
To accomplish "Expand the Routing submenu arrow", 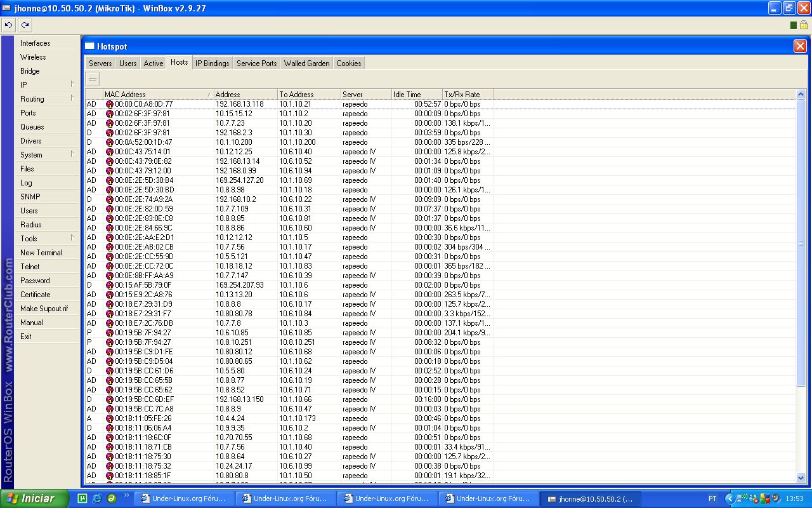I will pos(72,98).
